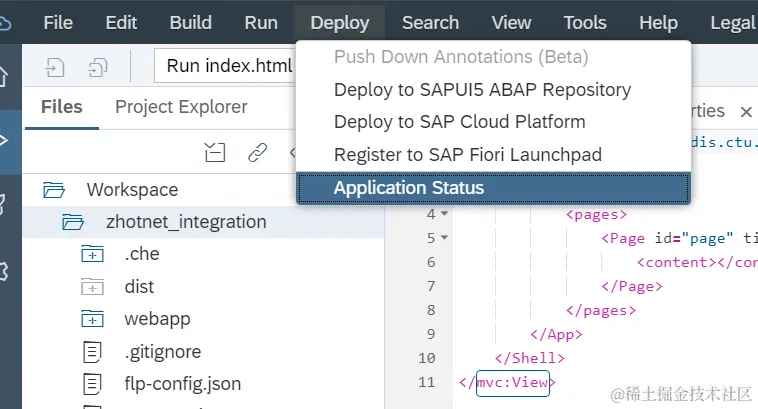
Task: Collapse the zhotnet_integration project folder
Action: (x=72, y=222)
